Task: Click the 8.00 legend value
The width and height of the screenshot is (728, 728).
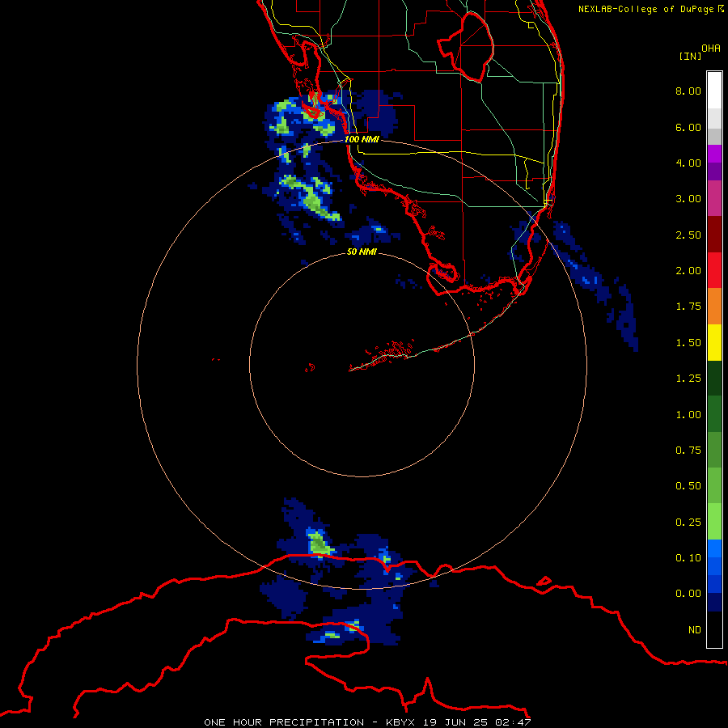Action: coord(688,91)
